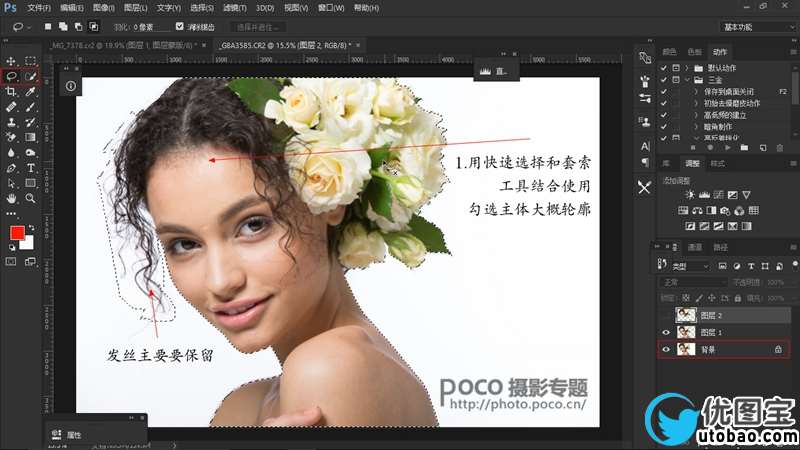800x450 pixels.
Task: Select the Eraser tool
Action: point(11,137)
